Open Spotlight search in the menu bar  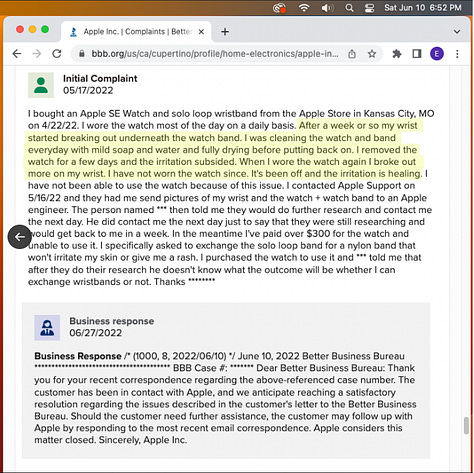click(x=349, y=7)
